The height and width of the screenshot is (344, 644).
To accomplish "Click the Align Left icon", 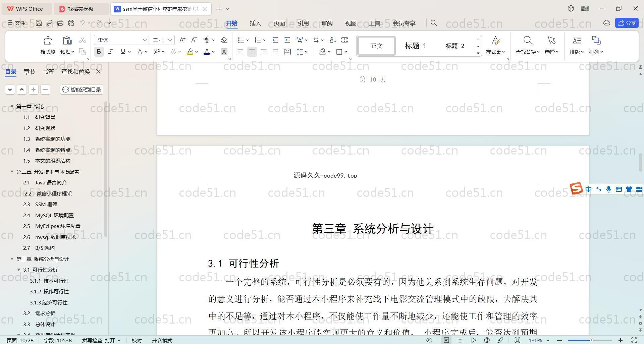I will [240, 52].
